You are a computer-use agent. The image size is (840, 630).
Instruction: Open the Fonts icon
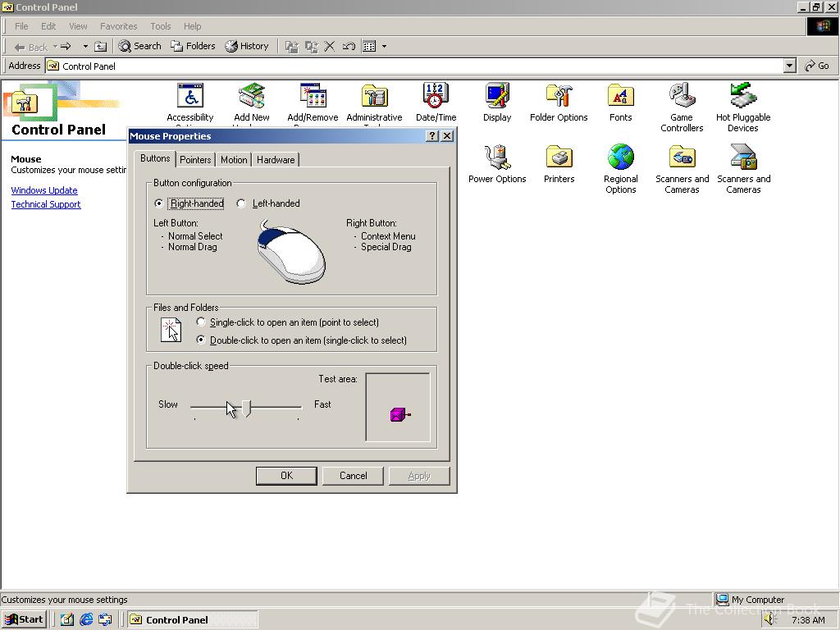[620, 97]
